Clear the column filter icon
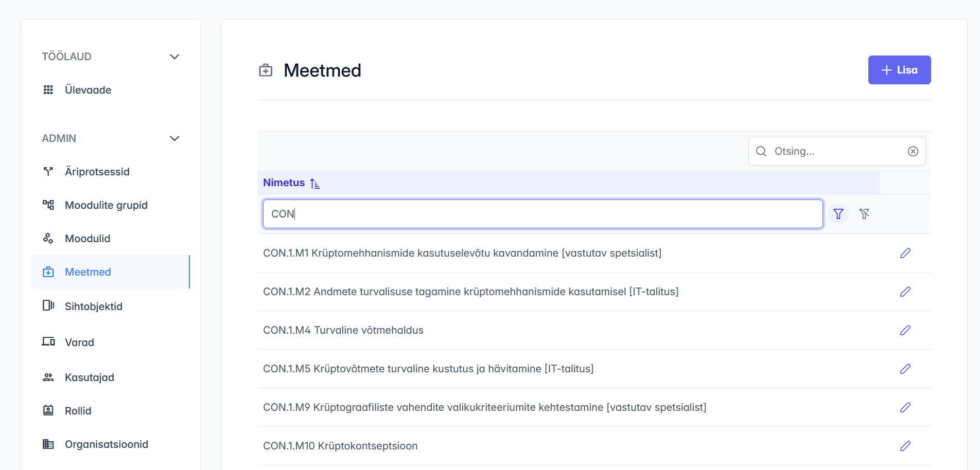980x470 pixels. (x=864, y=214)
